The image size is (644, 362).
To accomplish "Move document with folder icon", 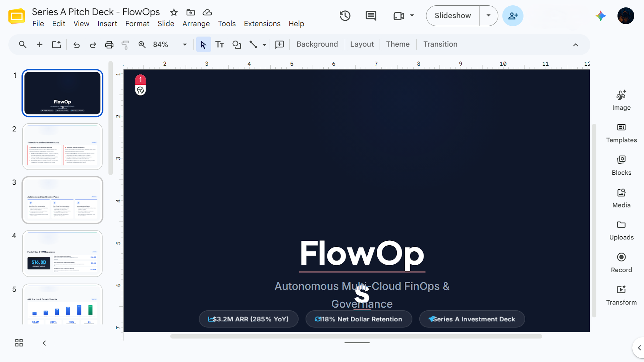I will 191,12.
